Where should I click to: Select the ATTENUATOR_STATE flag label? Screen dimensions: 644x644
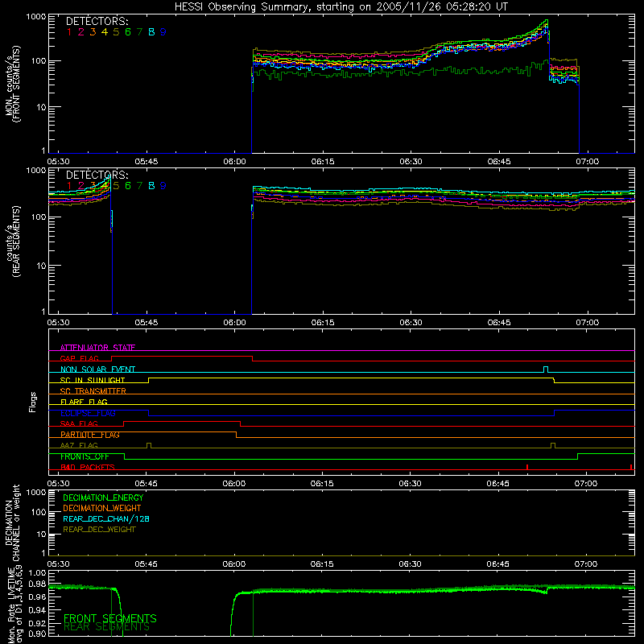[97, 348]
